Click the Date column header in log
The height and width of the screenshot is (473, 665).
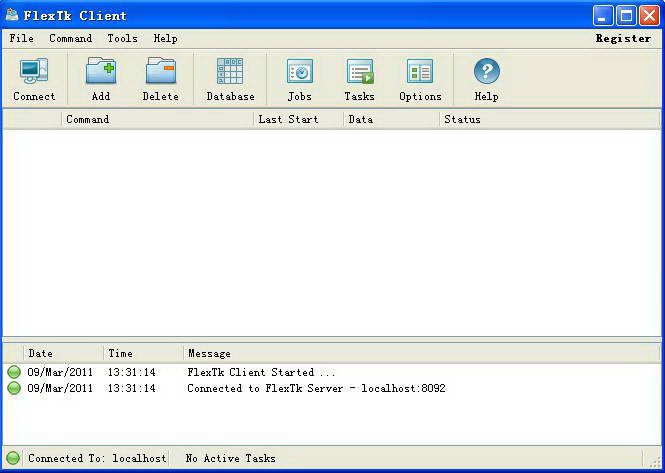tap(63, 353)
